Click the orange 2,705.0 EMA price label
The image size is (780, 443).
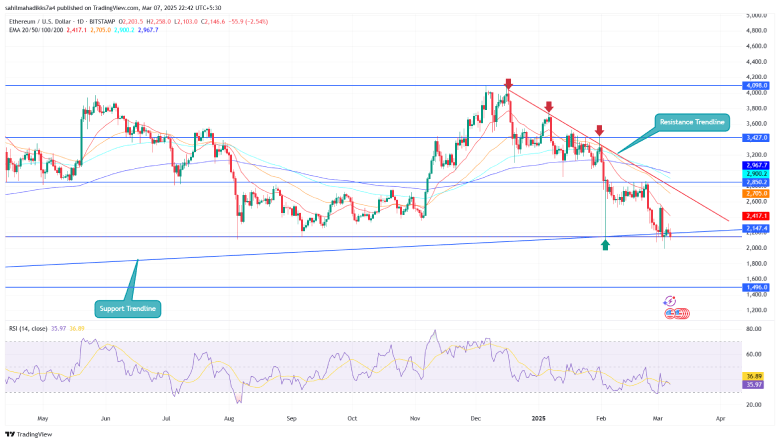coord(755,193)
